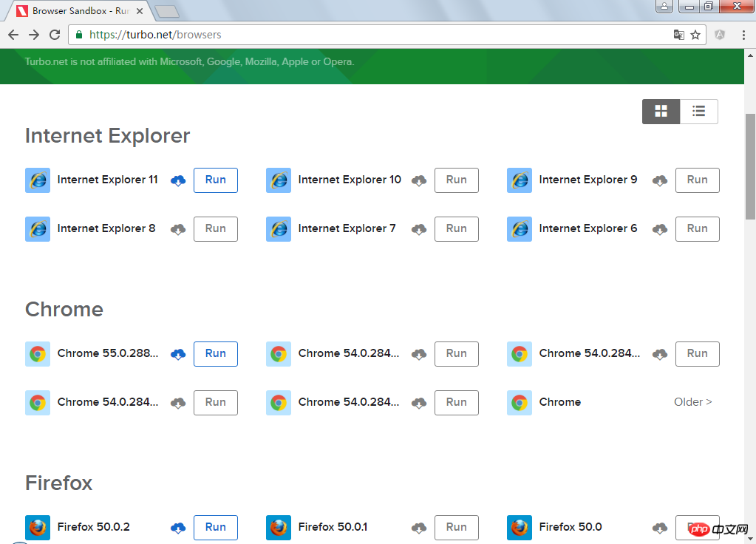The image size is (756, 544).
Task: Click cloud download icon for Internet Explorer 6
Action: pyautogui.click(x=660, y=229)
